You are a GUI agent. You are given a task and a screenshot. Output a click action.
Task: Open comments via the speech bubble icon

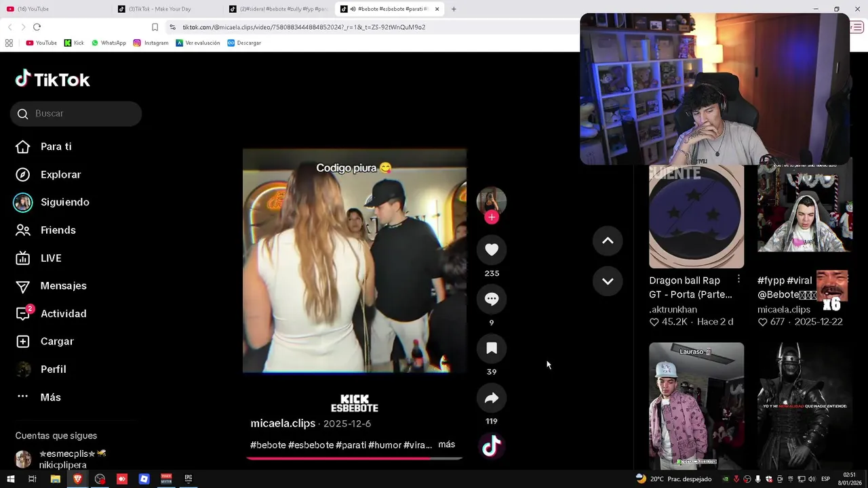tap(492, 299)
